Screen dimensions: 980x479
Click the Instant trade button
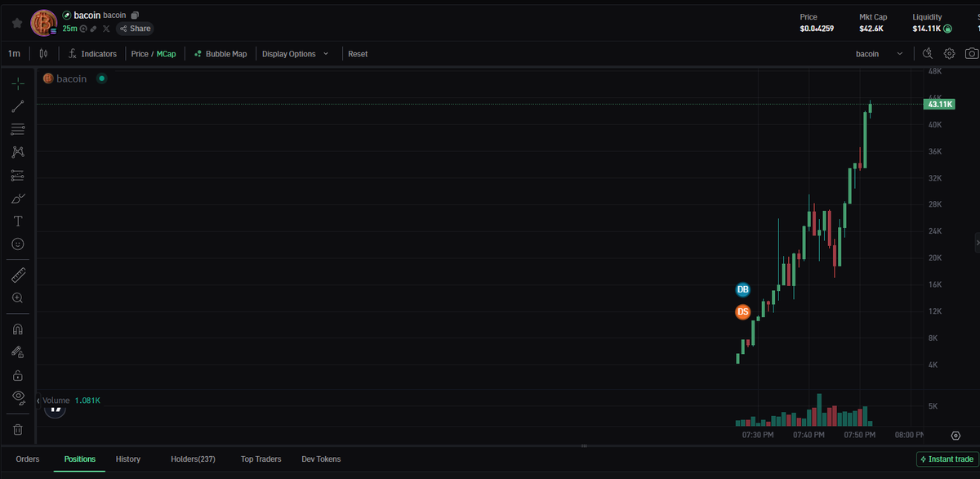point(947,459)
